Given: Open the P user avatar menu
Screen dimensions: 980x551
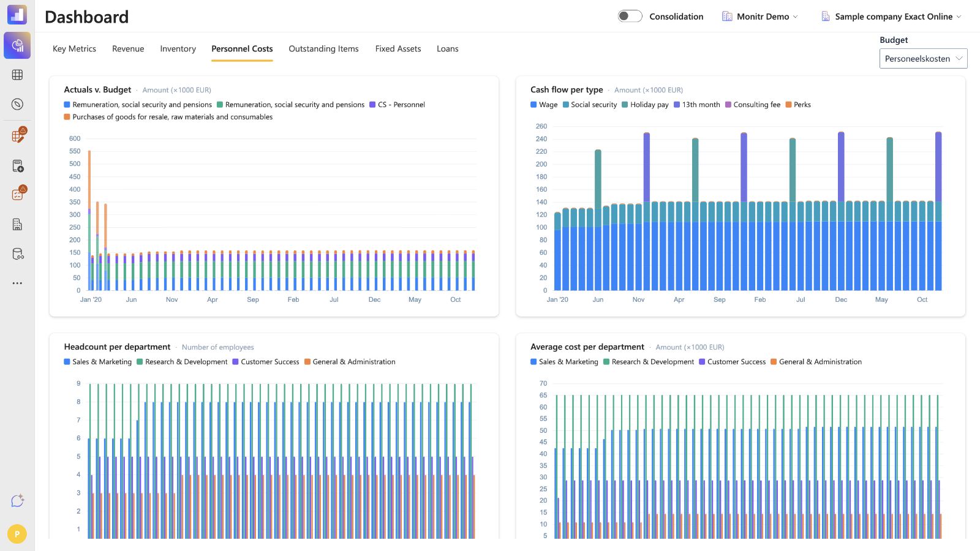Looking at the screenshot, I should 17,534.
